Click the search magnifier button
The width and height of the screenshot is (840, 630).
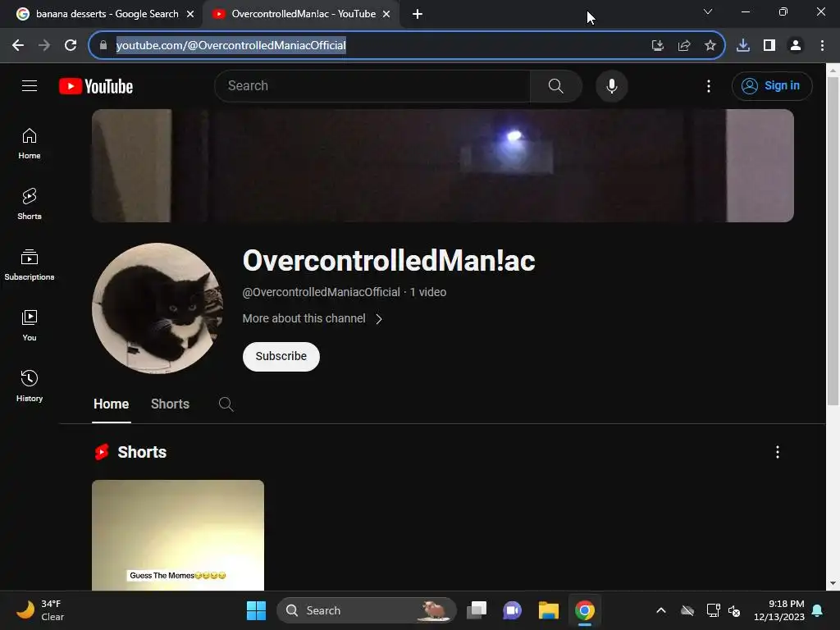pyautogui.click(x=555, y=85)
